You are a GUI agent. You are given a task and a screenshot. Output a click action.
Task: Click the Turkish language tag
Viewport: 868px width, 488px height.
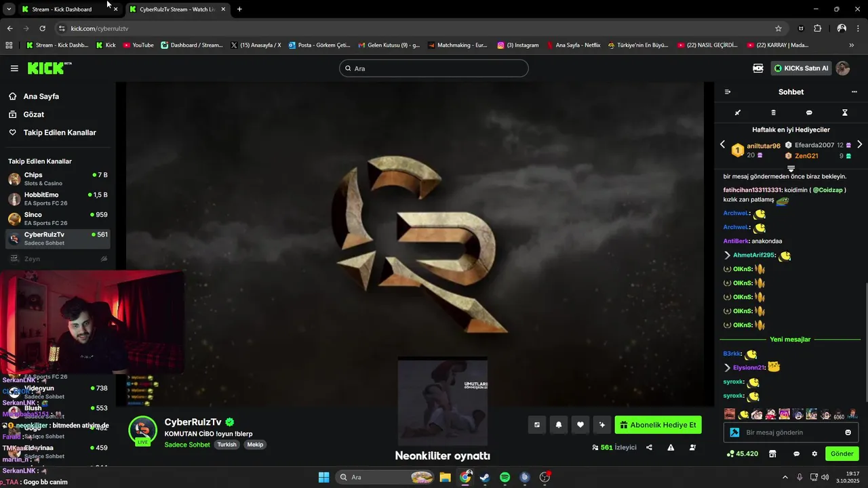tap(226, 445)
